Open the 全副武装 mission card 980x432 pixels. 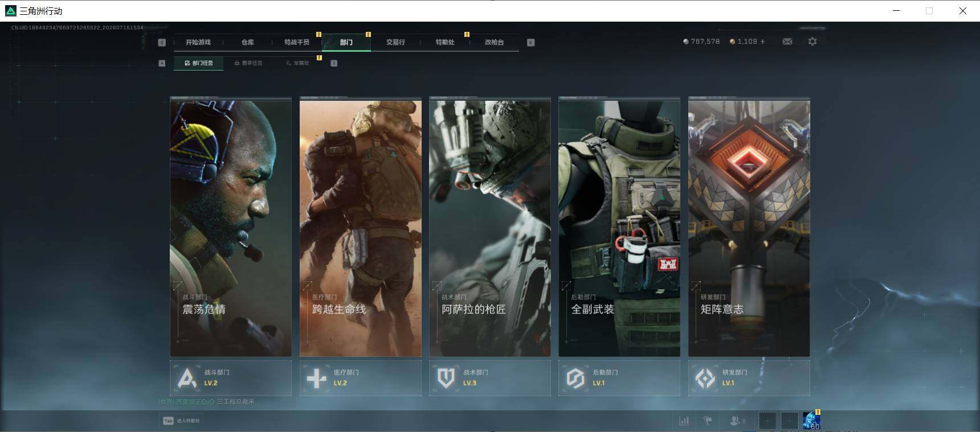pyautogui.click(x=619, y=228)
